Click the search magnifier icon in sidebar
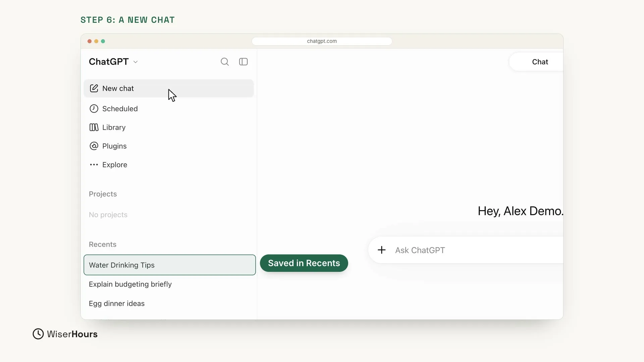 pyautogui.click(x=225, y=62)
